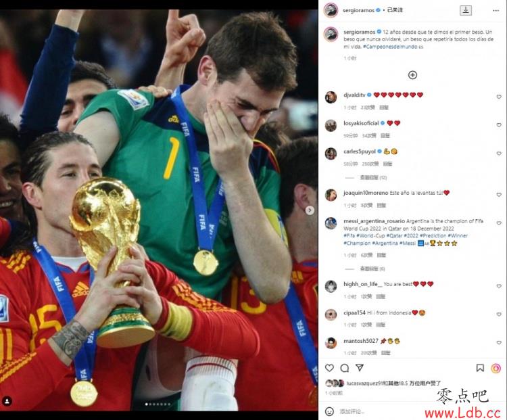Viewport: 507px width, 420px height.
Task: Reply to losyakisoficial's comment
Action: [x=385, y=135]
